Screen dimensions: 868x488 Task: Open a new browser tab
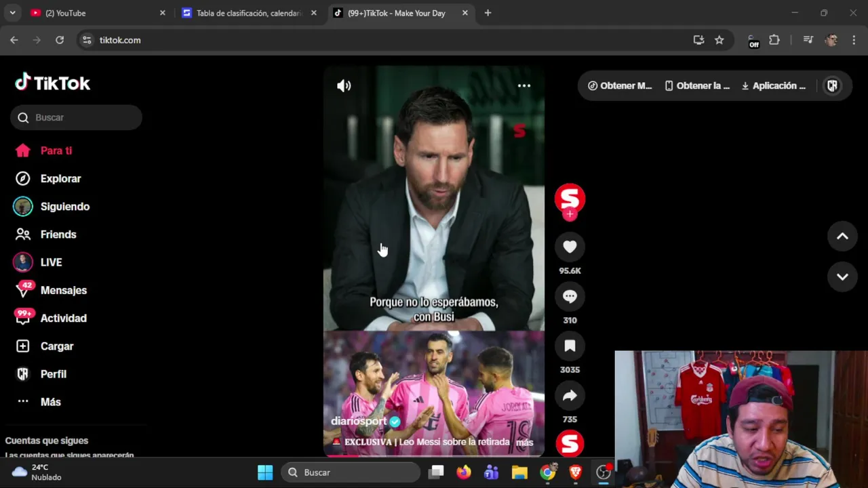(x=488, y=13)
